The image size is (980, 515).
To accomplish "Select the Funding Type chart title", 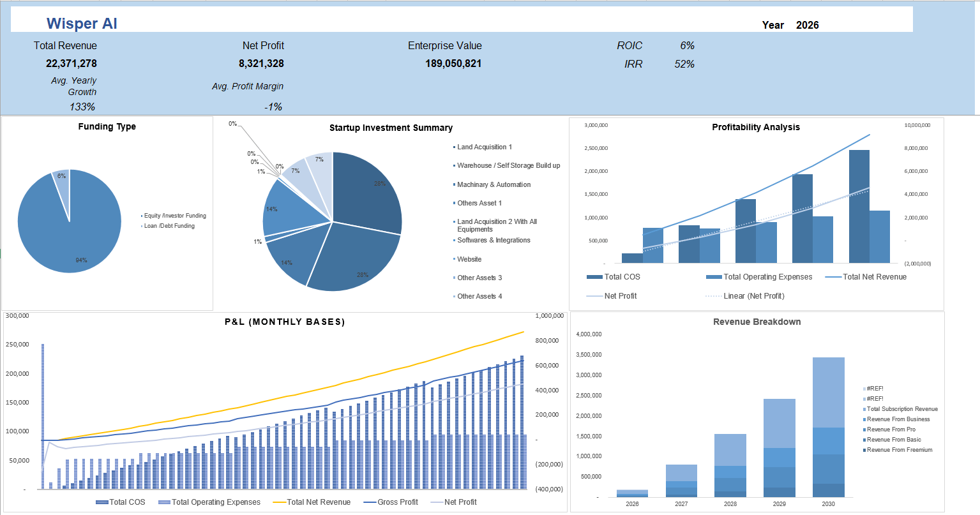I will tap(107, 126).
